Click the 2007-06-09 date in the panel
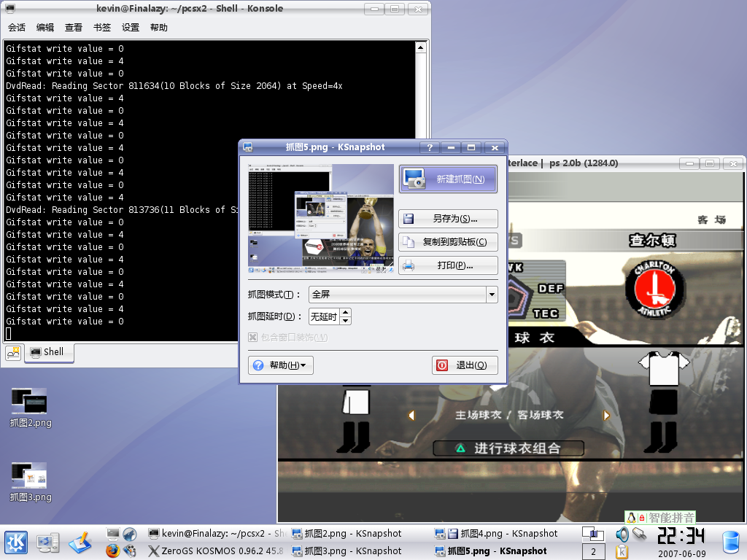747x560 pixels. (x=682, y=553)
